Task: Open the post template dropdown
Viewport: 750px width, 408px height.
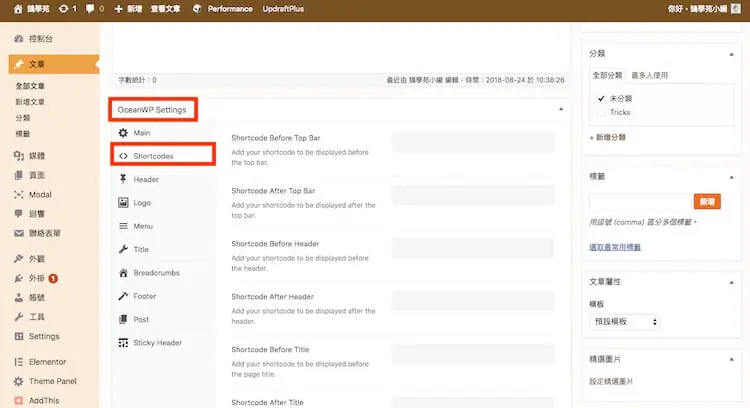Action: point(624,322)
